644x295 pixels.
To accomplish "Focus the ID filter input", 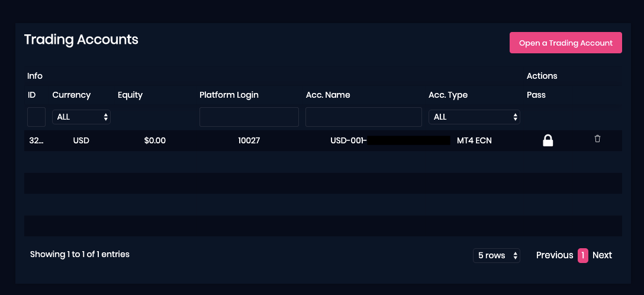I will point(37,117).
